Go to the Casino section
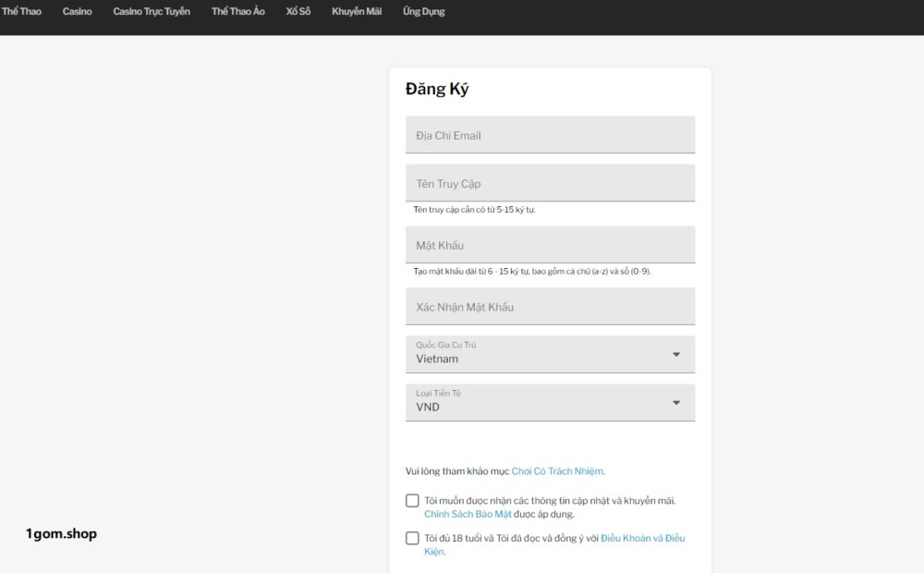Image resolution: width=924 pixels, height=573 pixels. pyautogui.click(x=77, y=12)
